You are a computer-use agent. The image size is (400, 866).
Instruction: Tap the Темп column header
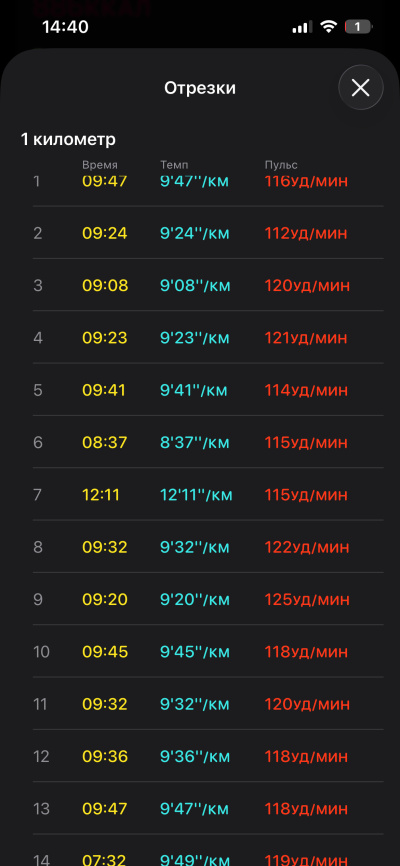[x=174, y=165]
